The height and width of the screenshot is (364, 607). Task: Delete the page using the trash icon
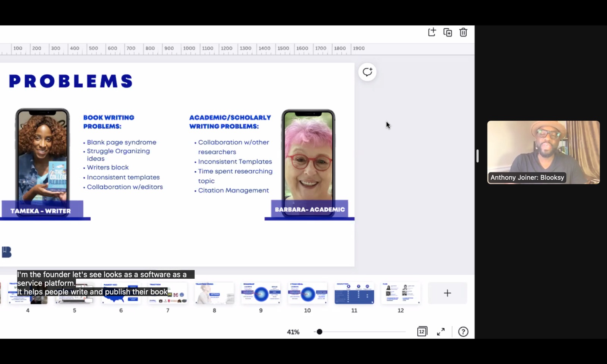(463, 32)
